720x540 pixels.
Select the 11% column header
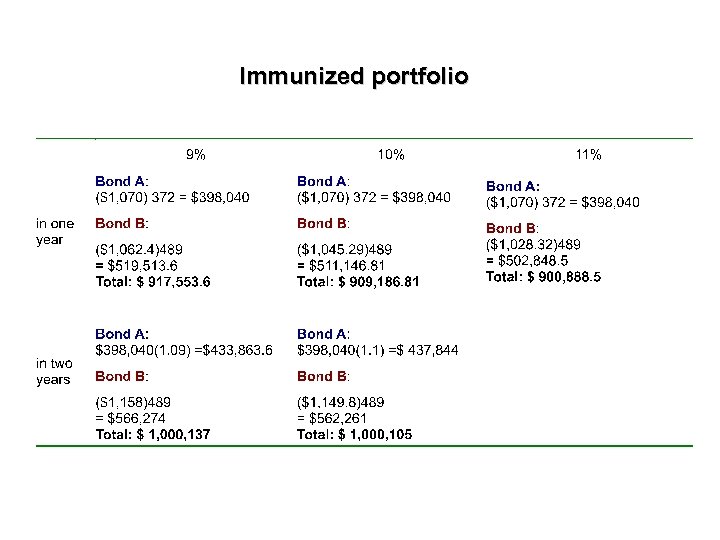pyautogui.click(x=588, y=155)
